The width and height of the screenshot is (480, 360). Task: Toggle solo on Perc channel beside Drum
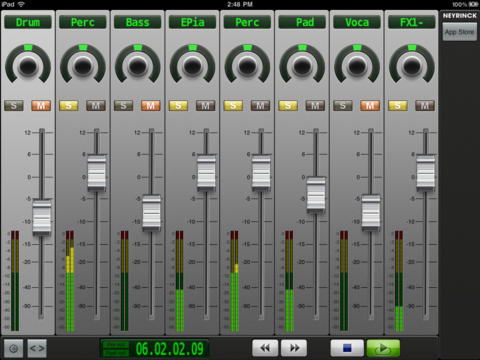coord(69,106)
